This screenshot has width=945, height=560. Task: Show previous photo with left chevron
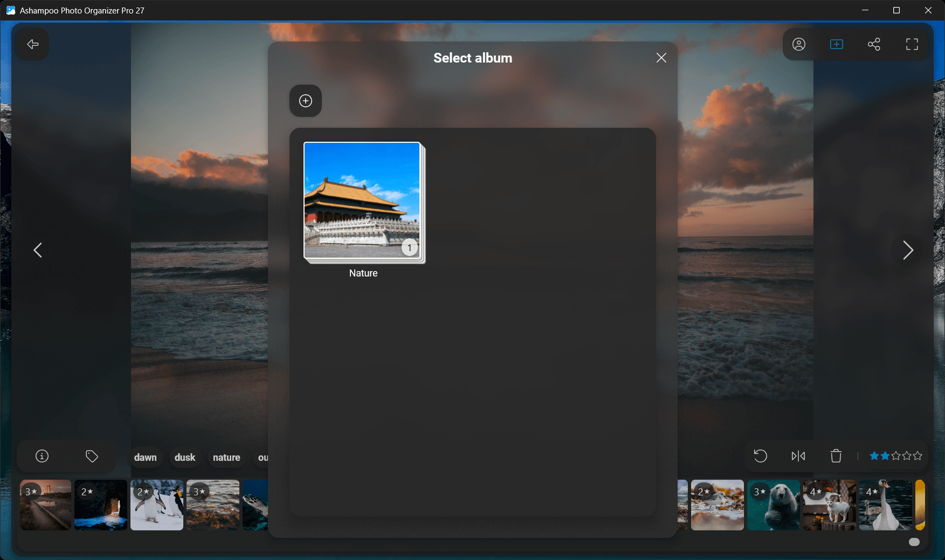coord(38,250)
